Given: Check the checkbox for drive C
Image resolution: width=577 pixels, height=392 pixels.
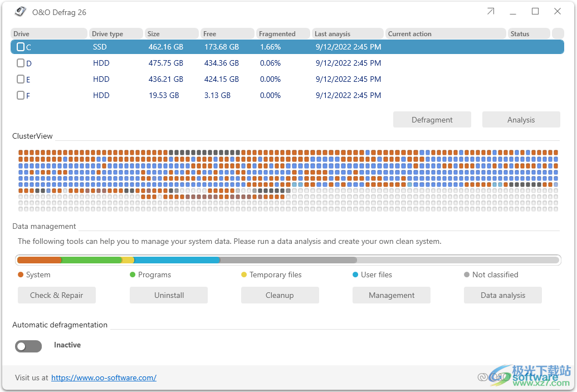Looking at the screenshot, I should [x=21, y=47].
